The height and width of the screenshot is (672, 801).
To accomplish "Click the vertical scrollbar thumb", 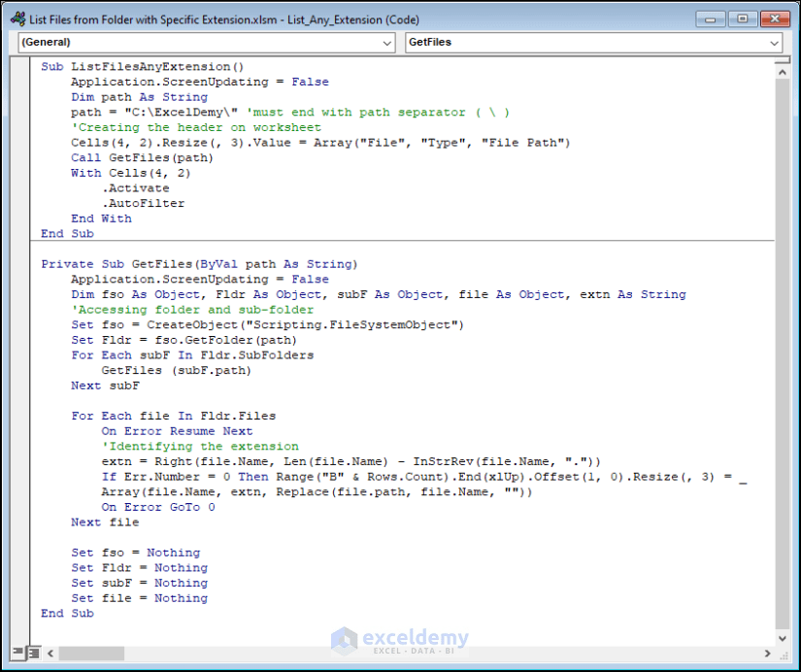I will click(783, 354).
